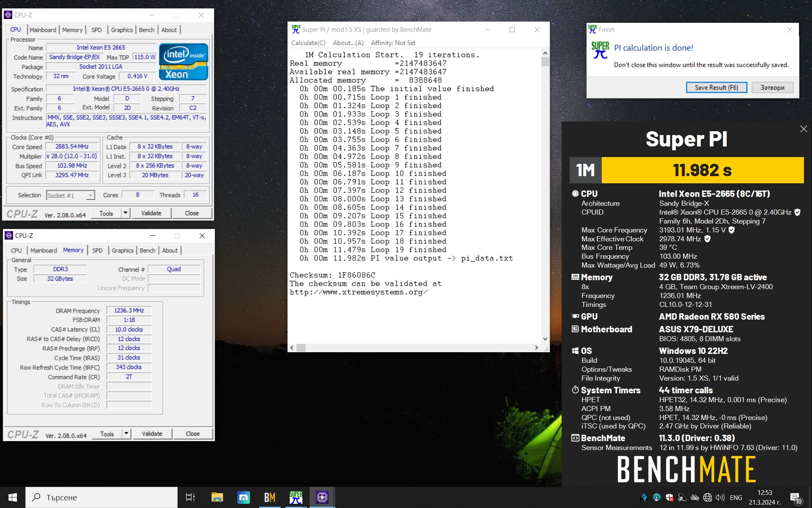Switch to Super PI taskbar icon
The height and width of the screenshot is (508, 812).
(x=296, y=497)
